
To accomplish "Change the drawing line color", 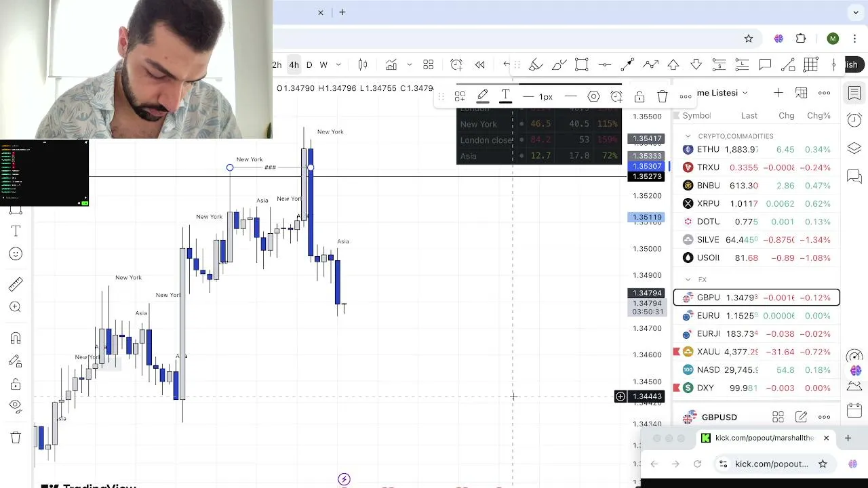I will pos(483,97).
